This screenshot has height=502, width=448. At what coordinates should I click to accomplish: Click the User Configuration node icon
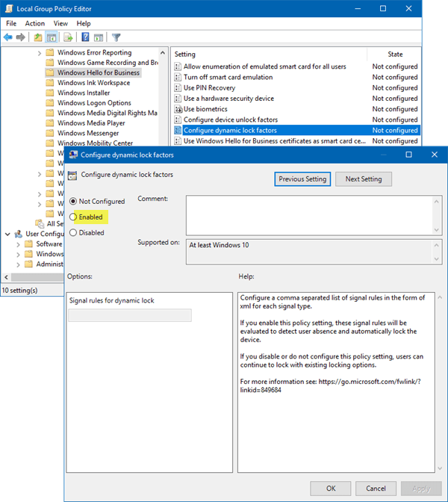click(x=19, y=234)
